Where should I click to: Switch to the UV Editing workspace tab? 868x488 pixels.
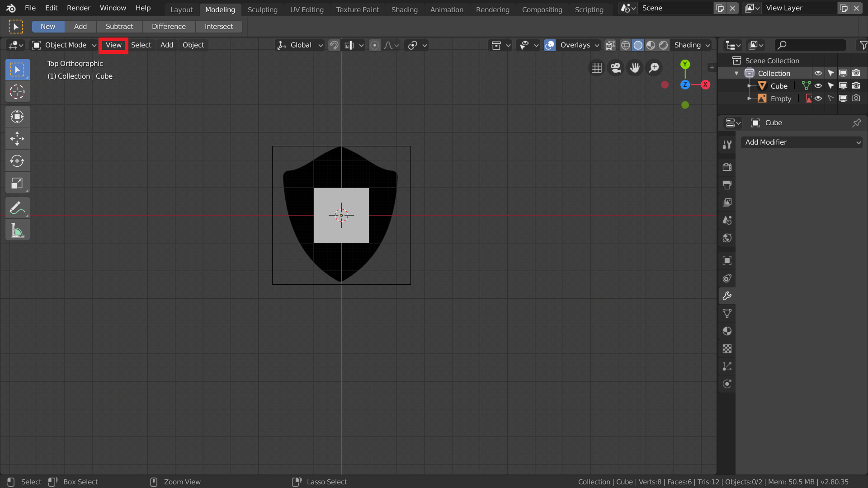(x=307, y=9)
